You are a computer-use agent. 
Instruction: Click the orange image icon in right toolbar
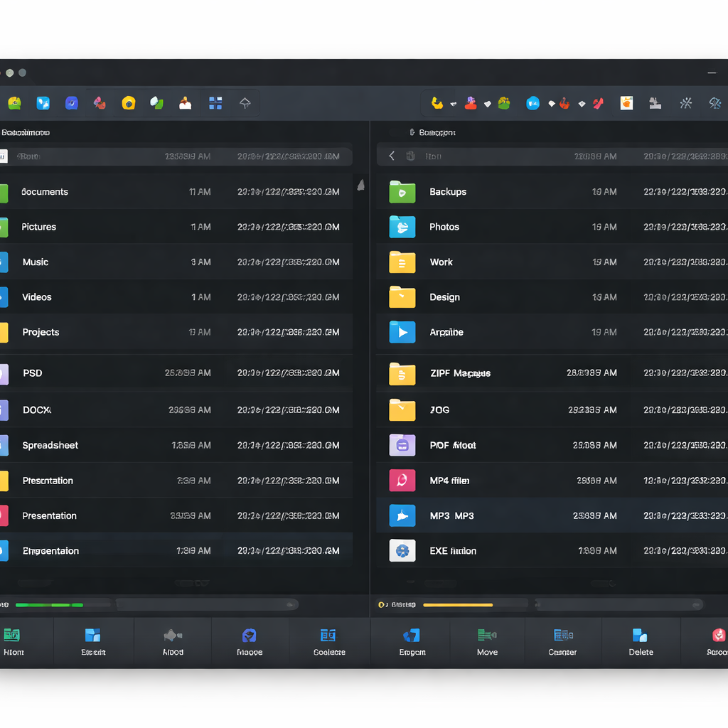point(626,103)
